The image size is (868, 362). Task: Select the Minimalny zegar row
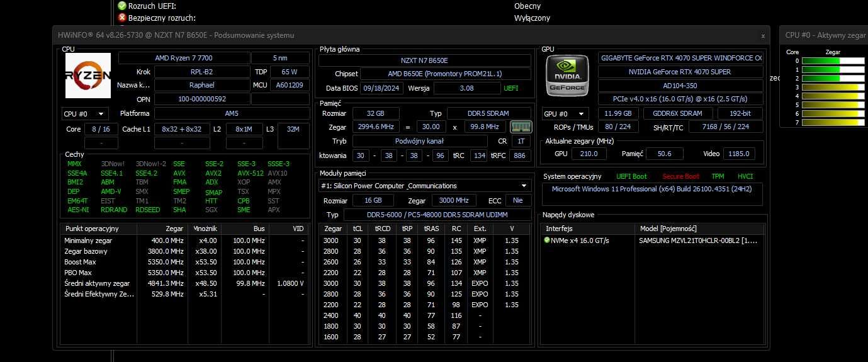coord(184,240)
